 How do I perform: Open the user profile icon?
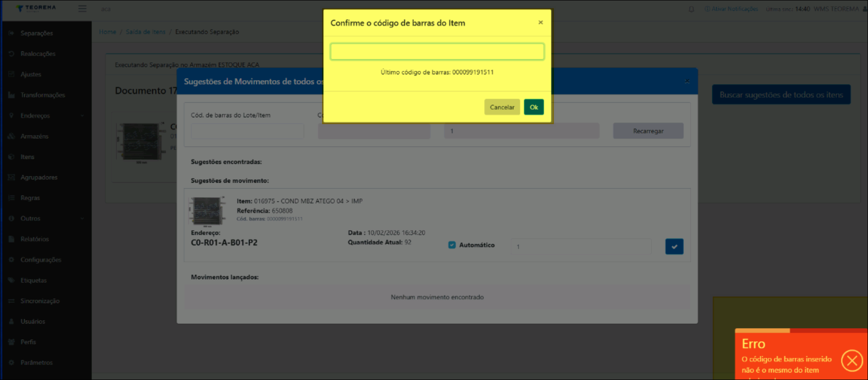click(864, 9)
